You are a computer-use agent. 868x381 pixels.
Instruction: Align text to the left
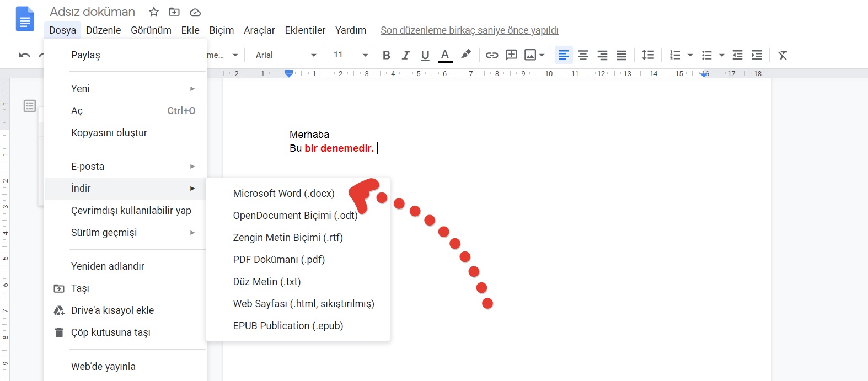[x=564, y=55]
